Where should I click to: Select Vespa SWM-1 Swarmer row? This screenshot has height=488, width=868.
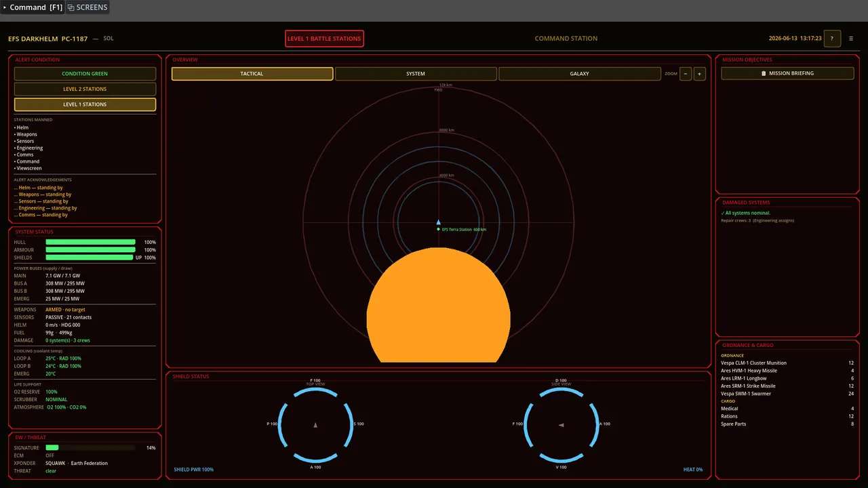[787, 394]
